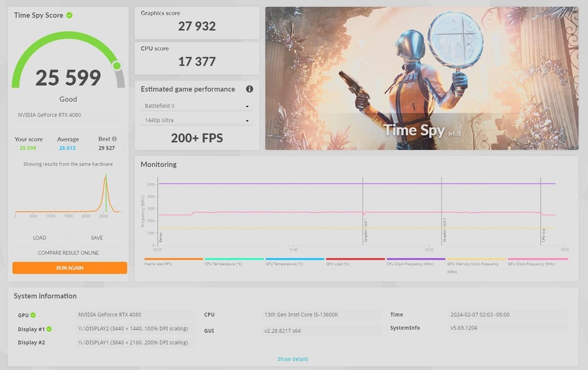
Task: Click the score distribution histogram peak
Action: click(106, 177)
